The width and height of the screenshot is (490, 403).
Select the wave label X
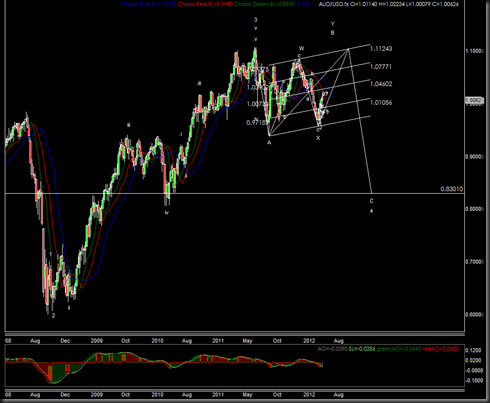pyautogui.click(x=318, y=138)
